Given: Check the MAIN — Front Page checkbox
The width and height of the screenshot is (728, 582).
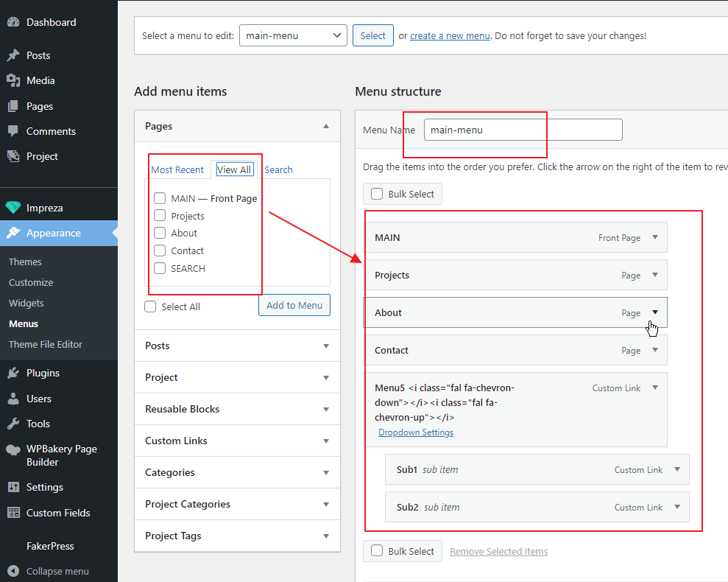Looking at the screenshot, I should click(x=160, y=198).
